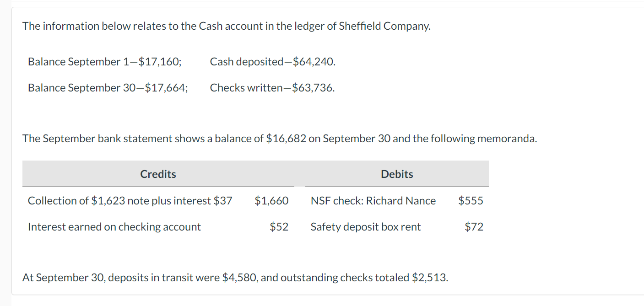Screen dimensions: 644x306
Task: Click the $16,682 bank statement balance
Action: [x=286, y=139]
